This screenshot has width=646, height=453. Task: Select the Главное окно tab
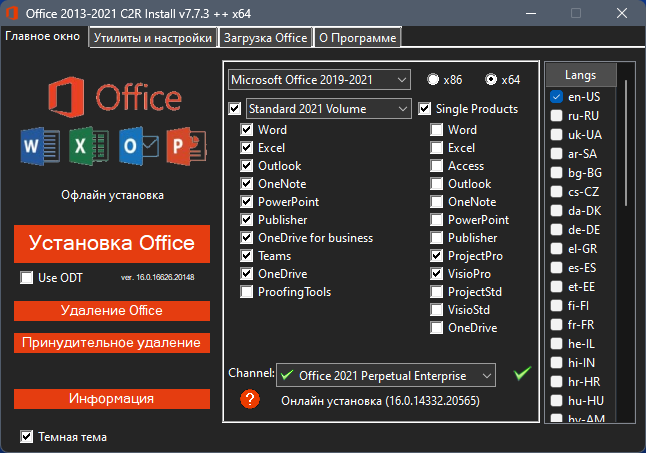43,36
